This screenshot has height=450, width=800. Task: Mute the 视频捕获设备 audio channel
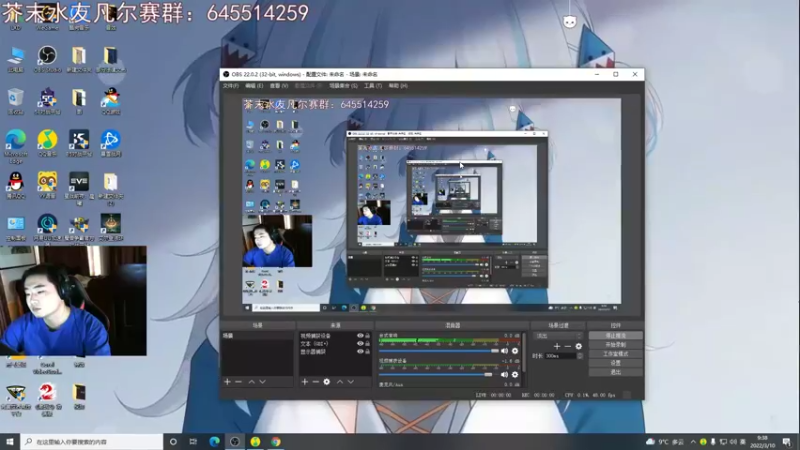pyautogui.click(x=505, y=374)
